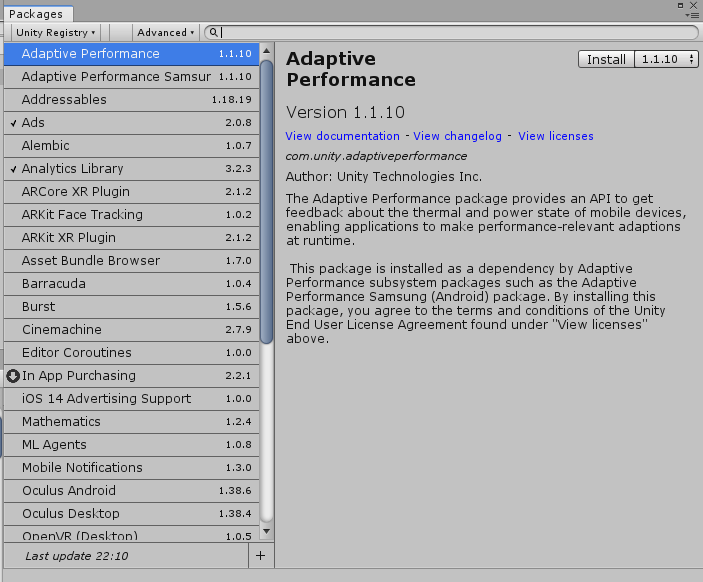This screenshot has width=703, height=582.
Task: Select the Oculus Android package
Action: [x=131, y=491]
